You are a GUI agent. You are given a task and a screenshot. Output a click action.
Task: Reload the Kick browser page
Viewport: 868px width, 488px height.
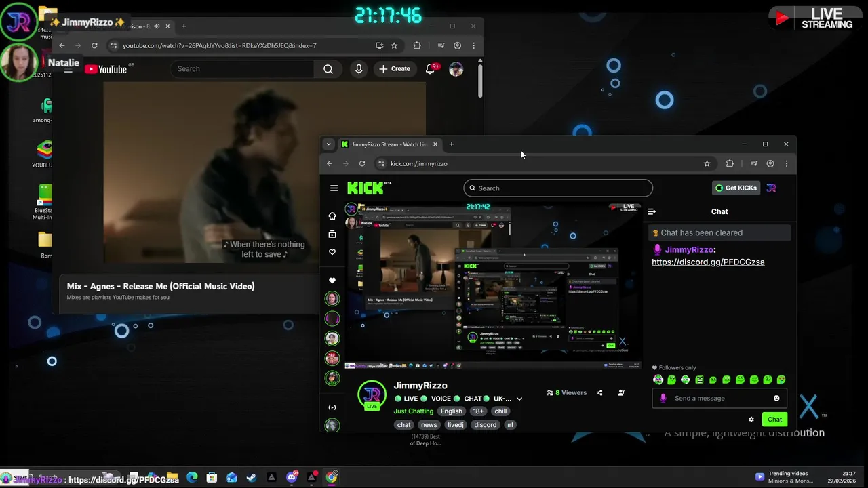[x=362, y=163]
